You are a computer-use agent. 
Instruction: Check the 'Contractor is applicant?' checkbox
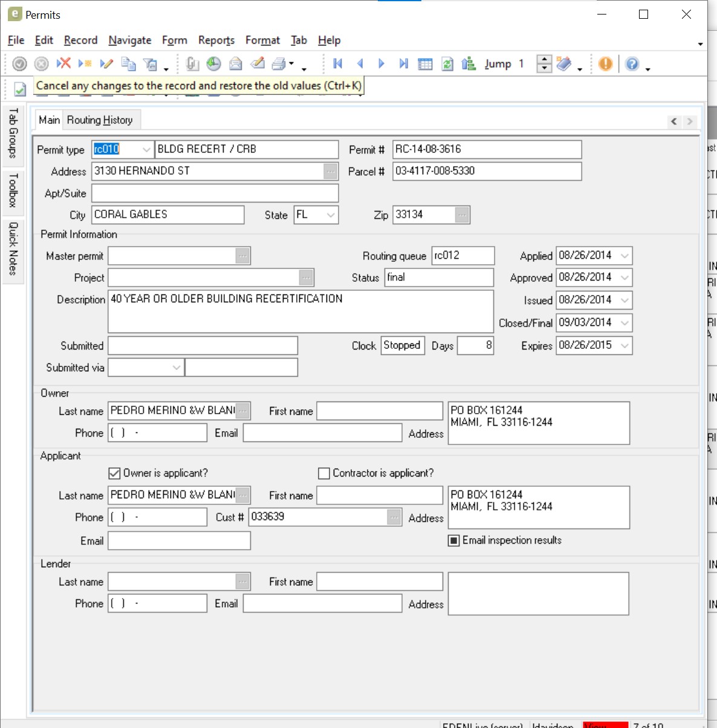click(324, 473)
